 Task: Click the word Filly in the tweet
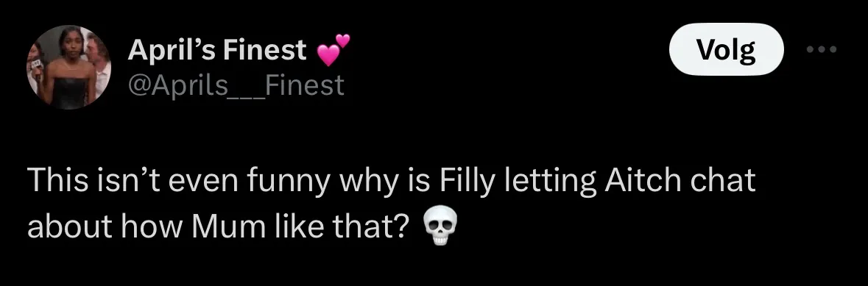467,182
